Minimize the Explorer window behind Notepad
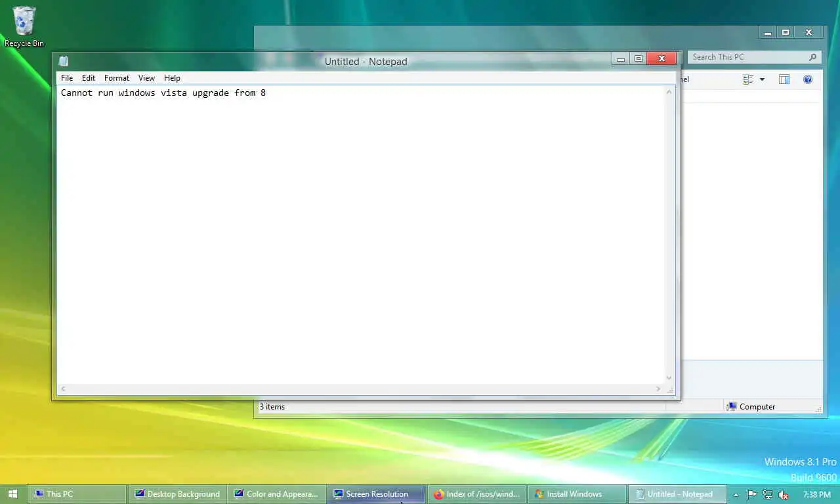840x504 pixels. [768, 33]
